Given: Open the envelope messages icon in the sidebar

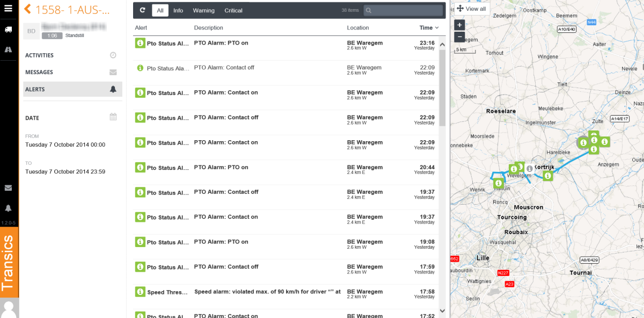Looking at the screenshot, I should tap(8, 188).
